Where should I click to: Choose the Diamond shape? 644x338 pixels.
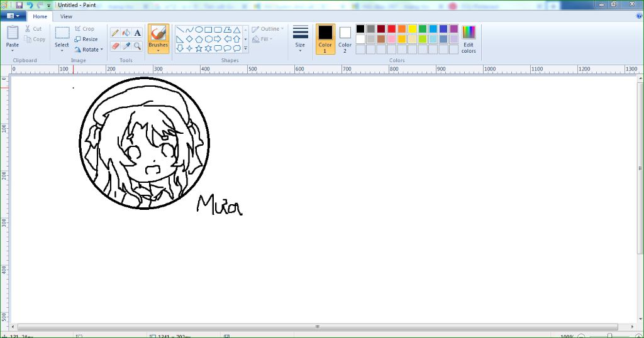click(x=189, y=39)
